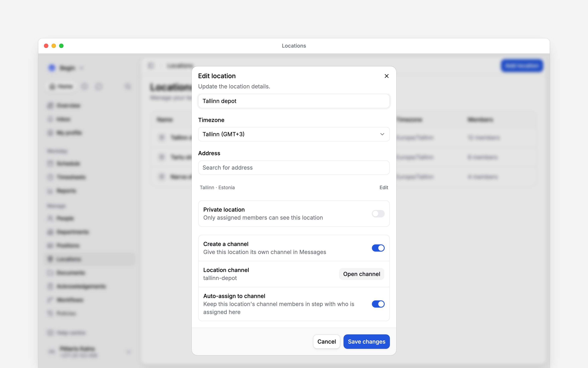The width and height of the screenshot is (588, 368).
Task: Close the Edit location dialog with X
Action: coord(386,76)
